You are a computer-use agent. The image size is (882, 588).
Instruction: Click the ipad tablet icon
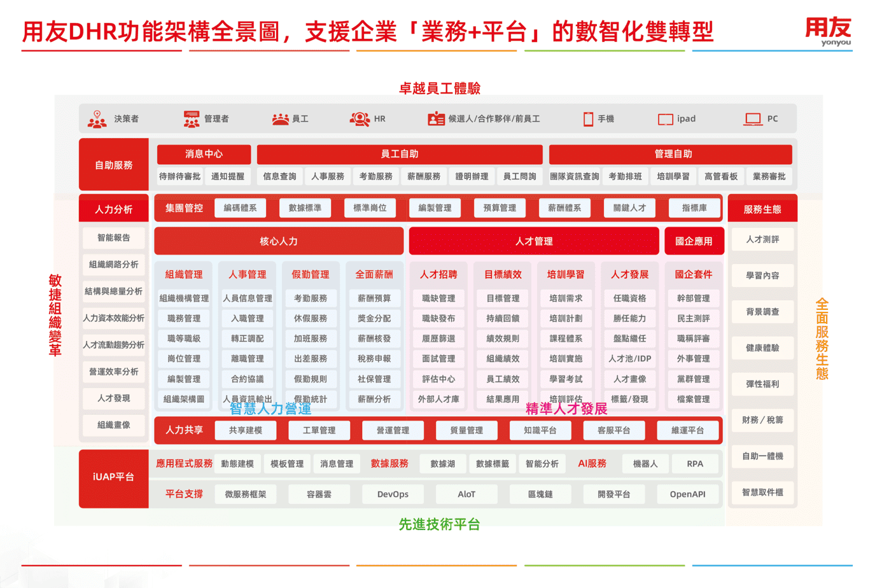click(x=665, y=119)
